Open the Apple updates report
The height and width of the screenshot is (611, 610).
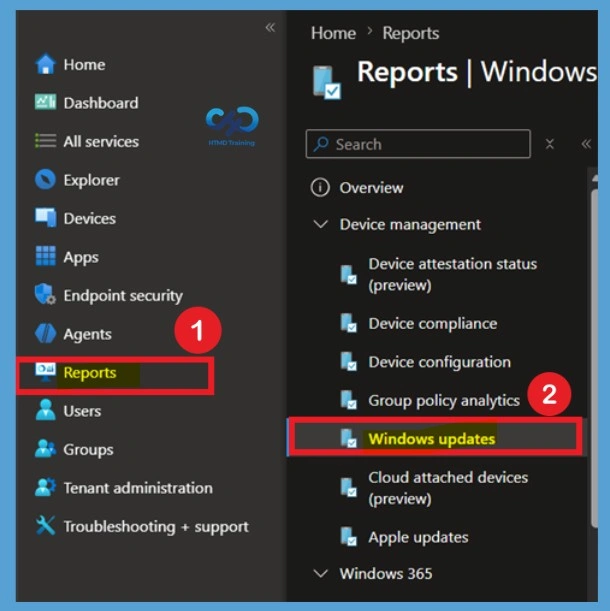tap(418, 537)
